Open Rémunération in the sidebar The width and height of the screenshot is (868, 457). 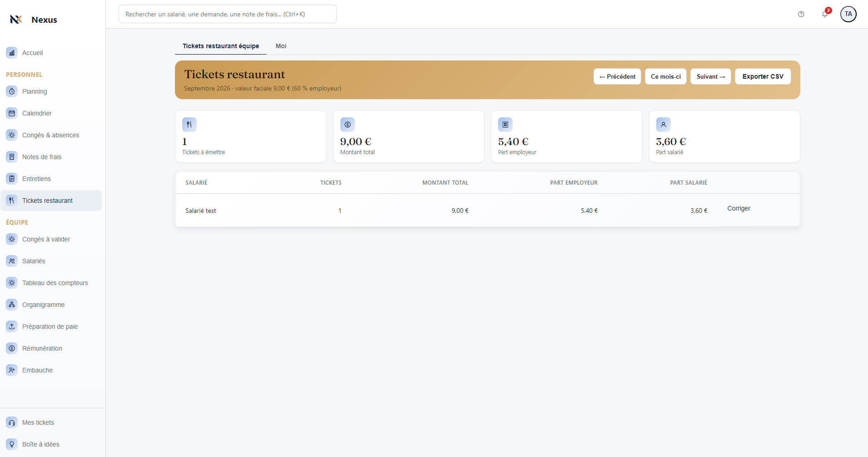[x=51, y=348]
